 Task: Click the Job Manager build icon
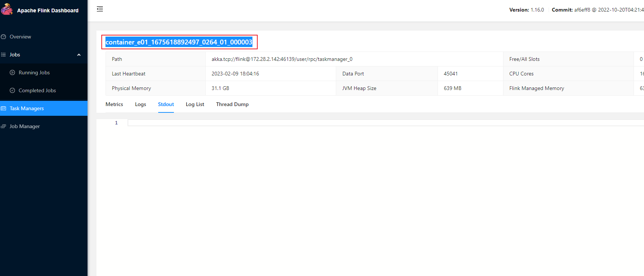click(x=4, y=126)
